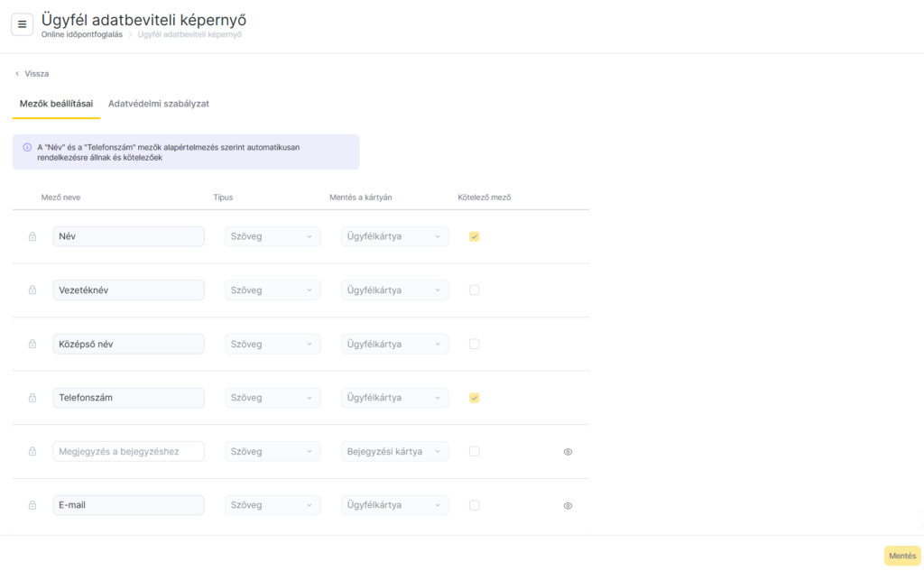
Task: Open the Típus dropdown for Név row
Action: [x=272, y=237]
